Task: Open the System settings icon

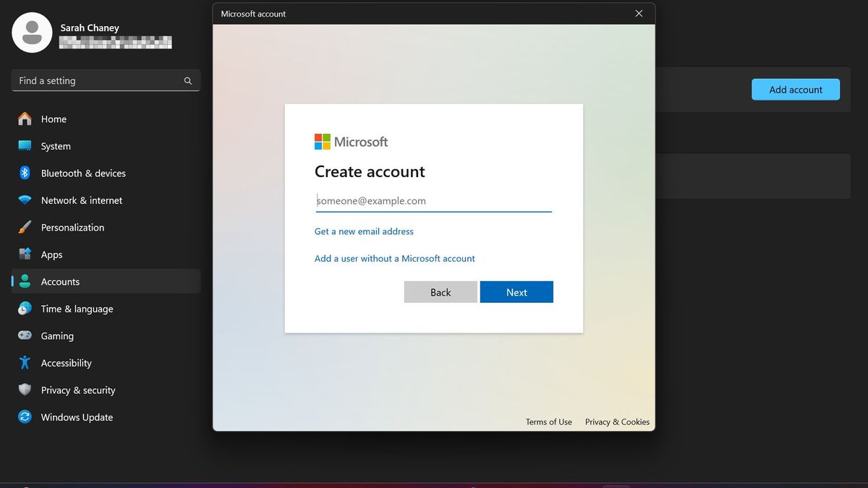Action: point(24,146)
